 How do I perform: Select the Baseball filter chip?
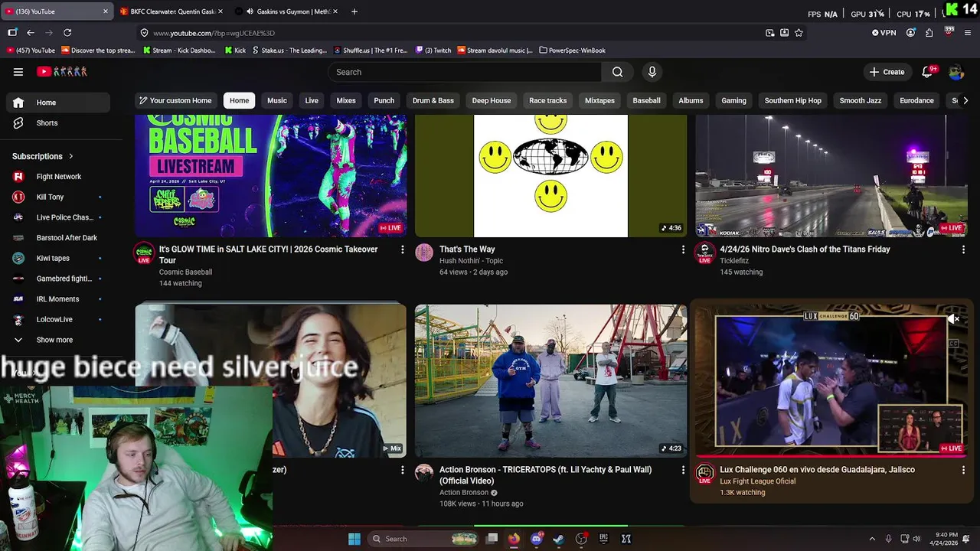[x=646, y=100]
